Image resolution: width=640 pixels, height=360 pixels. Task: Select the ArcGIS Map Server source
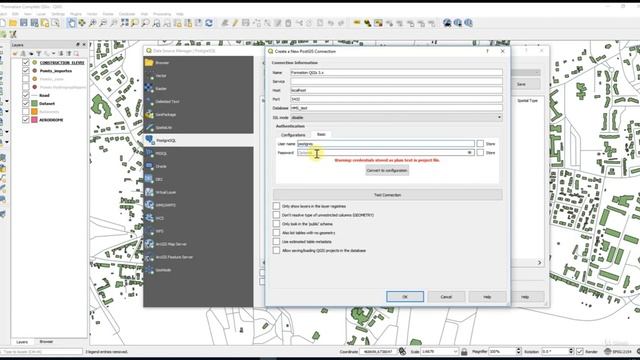pos(198,244)
